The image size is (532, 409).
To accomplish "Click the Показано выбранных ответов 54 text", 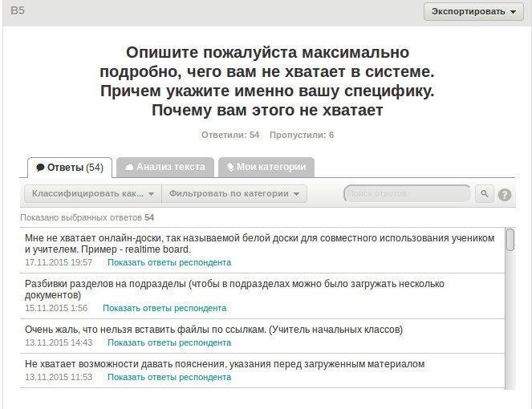I will point(87,217).
